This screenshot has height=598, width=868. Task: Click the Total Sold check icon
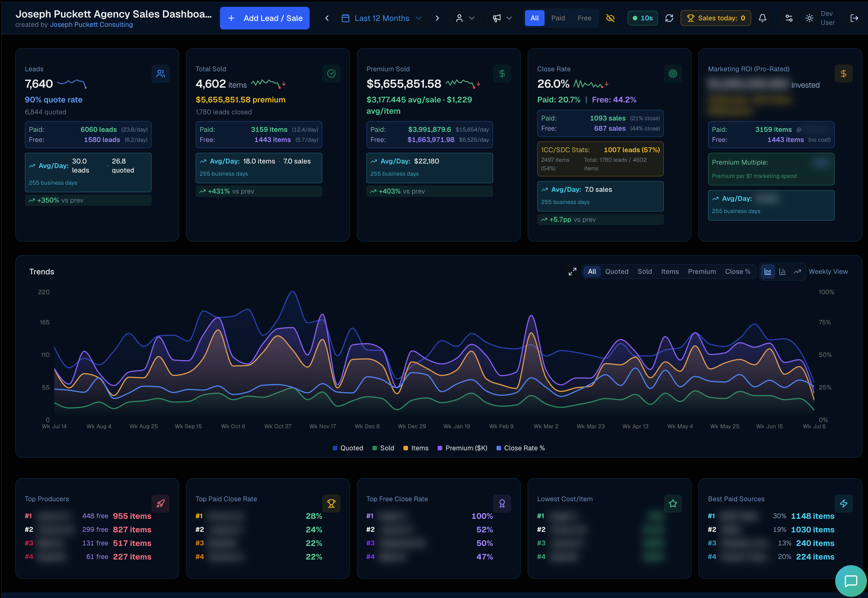[x=331, y=74]
